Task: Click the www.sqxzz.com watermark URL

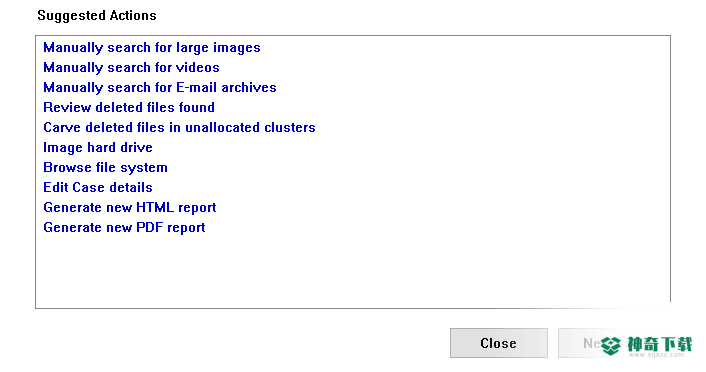Action: click(x=656, y=355)
